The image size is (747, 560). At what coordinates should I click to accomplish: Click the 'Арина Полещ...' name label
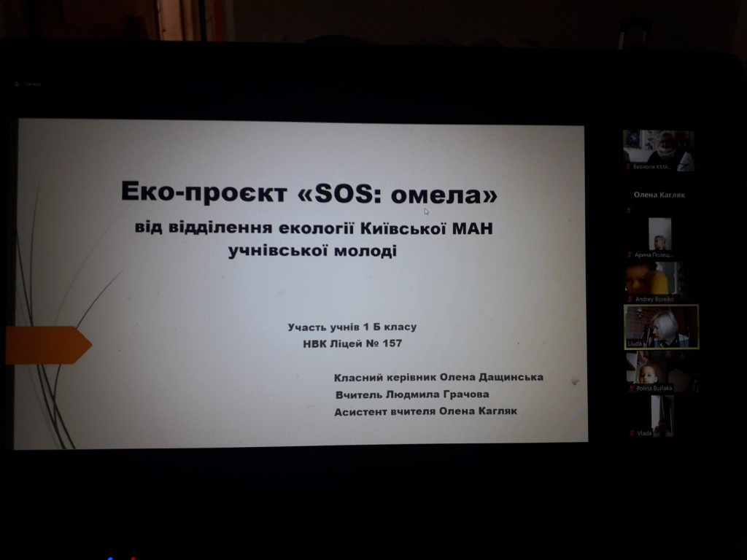pos(653,255)
